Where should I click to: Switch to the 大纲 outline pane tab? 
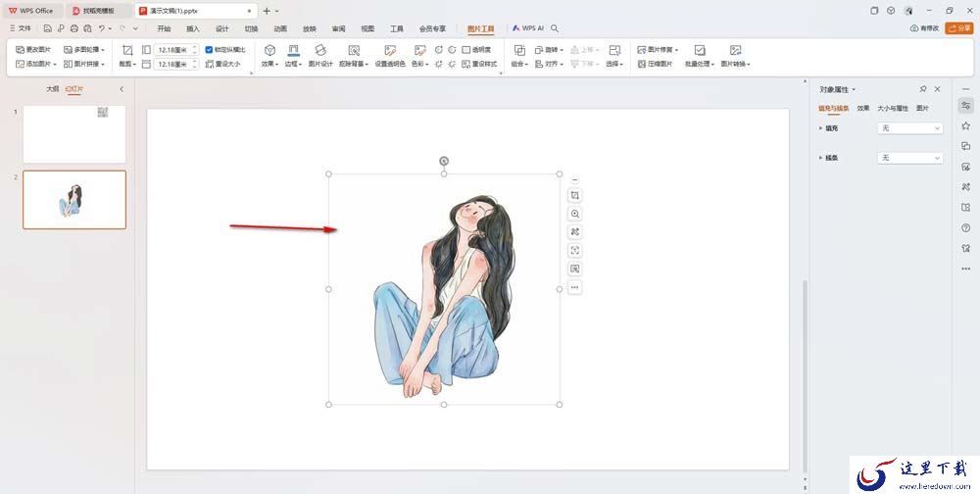[53, 89]
